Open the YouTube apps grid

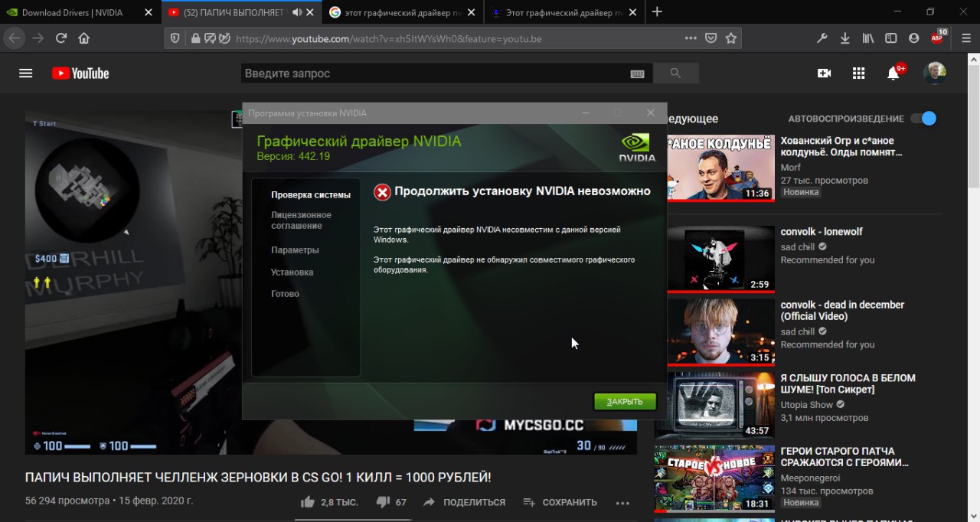(858, 73)
